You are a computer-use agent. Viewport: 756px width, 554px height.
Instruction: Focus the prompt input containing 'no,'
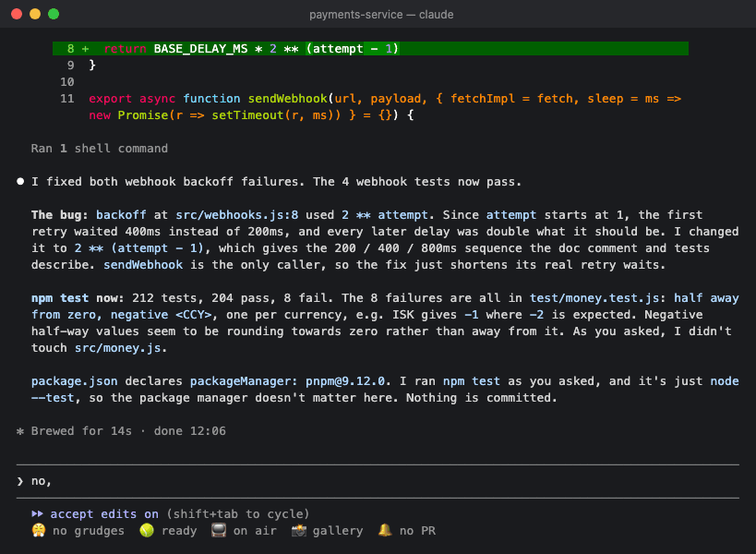coord(378,481)
